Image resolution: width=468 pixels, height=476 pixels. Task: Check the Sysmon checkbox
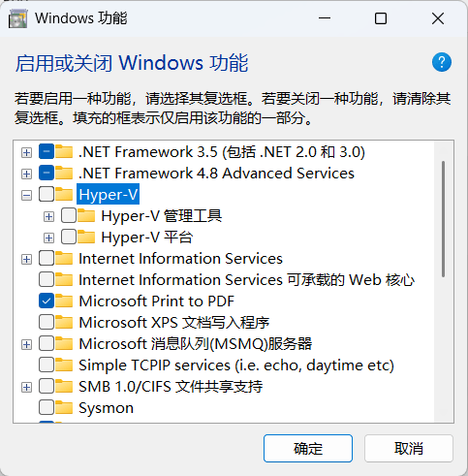click(x=47, y=407)
